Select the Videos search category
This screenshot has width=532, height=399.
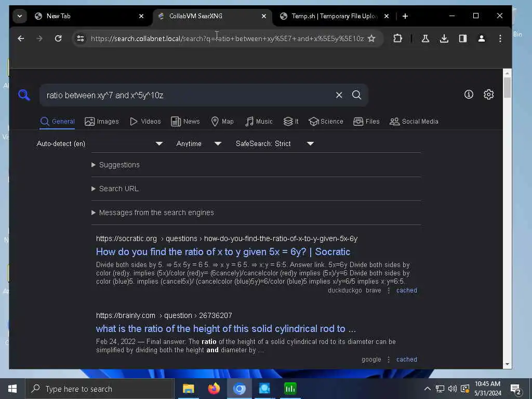[145, 122]
